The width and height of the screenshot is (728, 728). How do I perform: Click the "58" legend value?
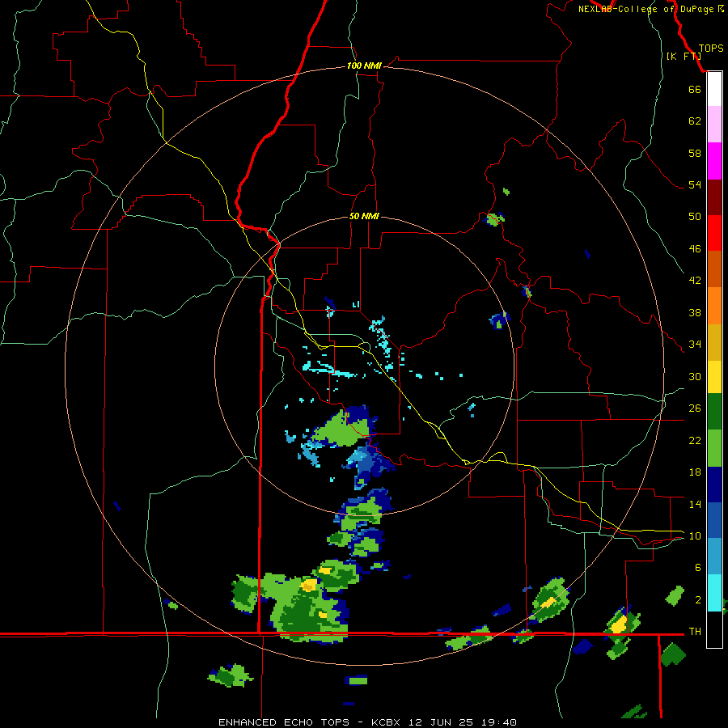click(695, 153)
